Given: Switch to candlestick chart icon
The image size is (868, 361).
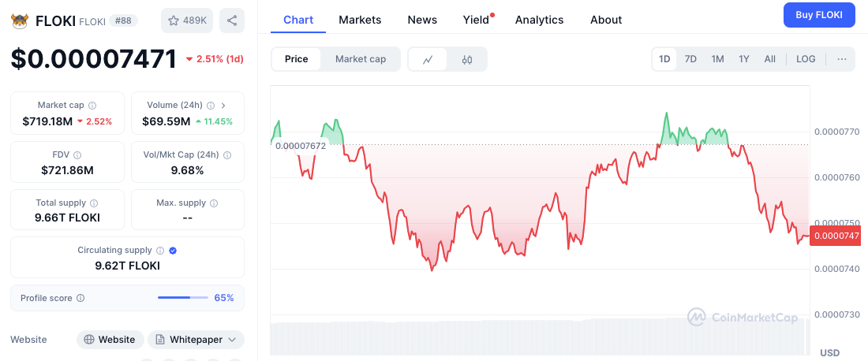Looking at the screenshot, I should pos(467,59).
